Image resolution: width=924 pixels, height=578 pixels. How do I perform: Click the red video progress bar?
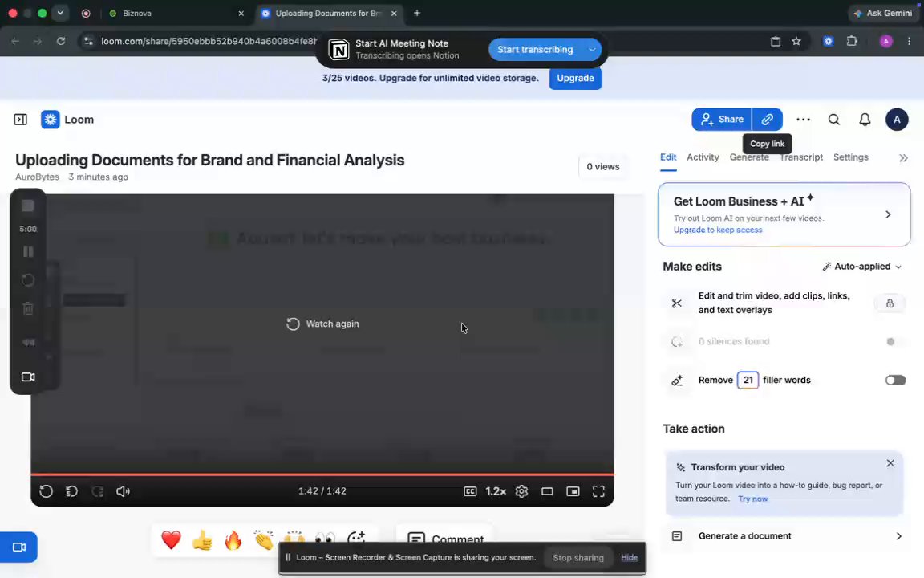322,474
